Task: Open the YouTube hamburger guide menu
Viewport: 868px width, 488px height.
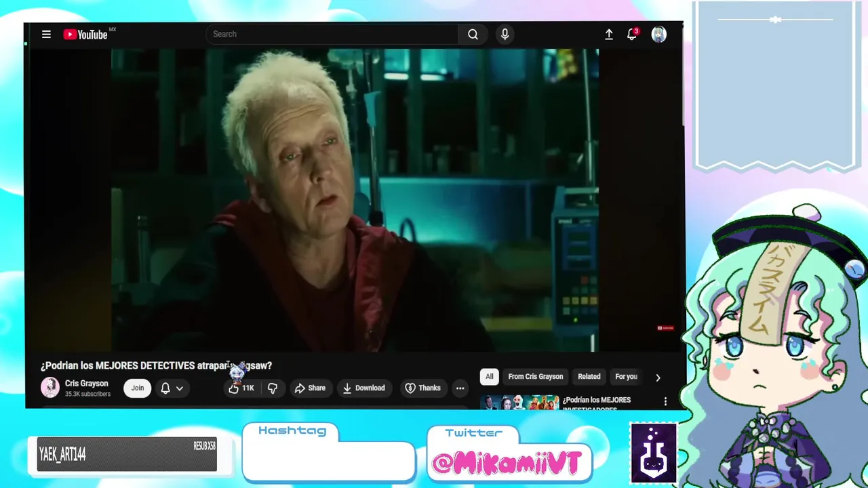Action: point(46,35)
